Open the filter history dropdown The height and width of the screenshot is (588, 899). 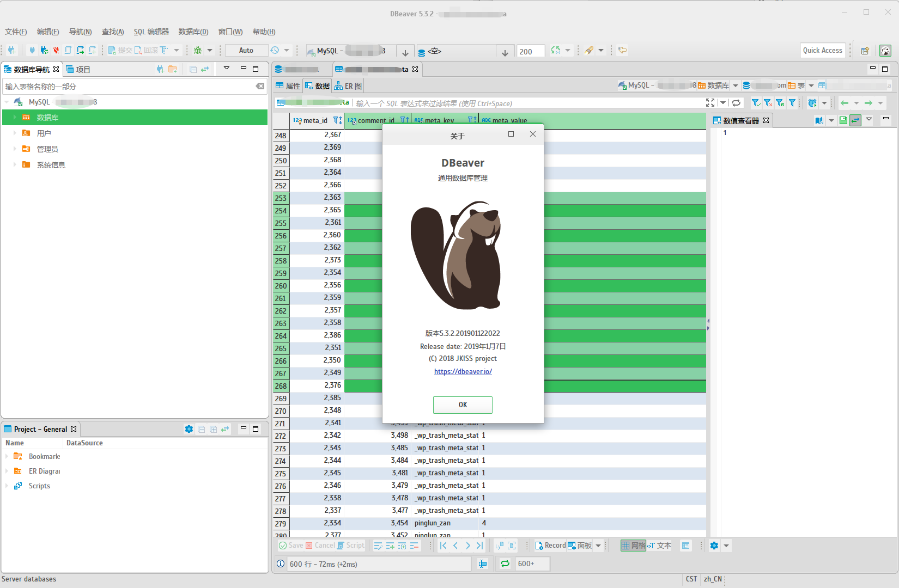tap(723, 102)
